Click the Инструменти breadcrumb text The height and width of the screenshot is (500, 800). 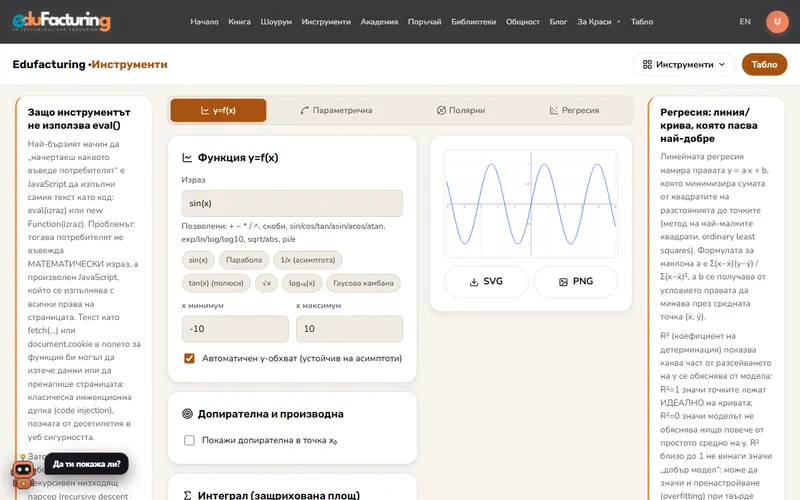(130, 64)
